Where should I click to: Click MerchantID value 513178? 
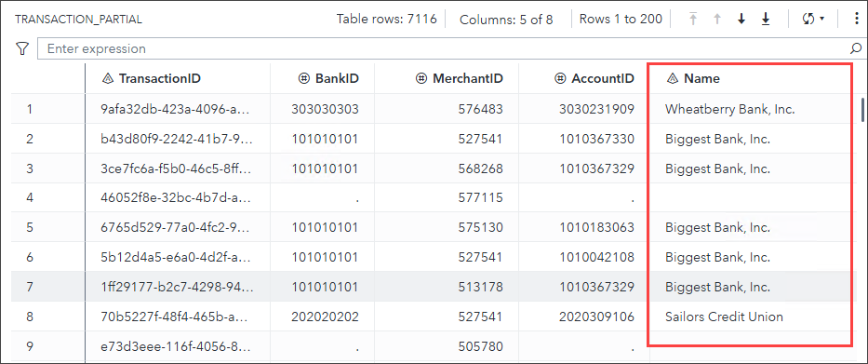click(480, 287)
